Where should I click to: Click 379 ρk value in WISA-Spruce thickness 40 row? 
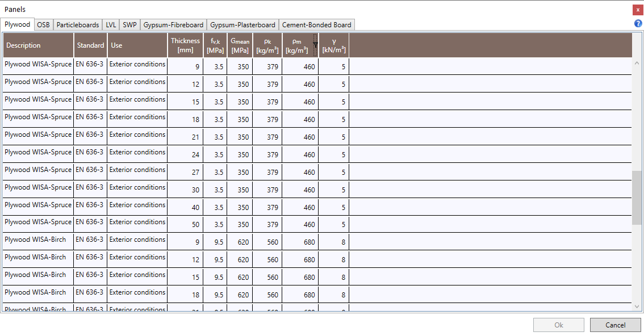(273, 208)
